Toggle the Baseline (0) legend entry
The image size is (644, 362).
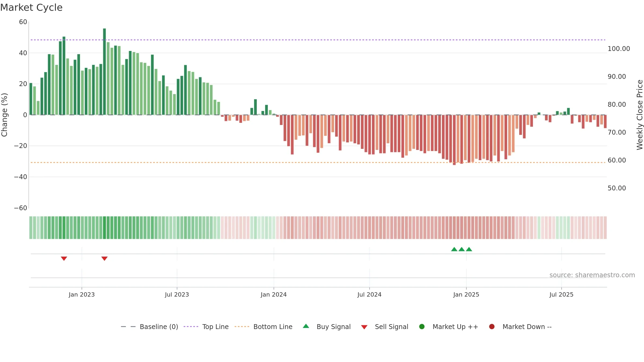(x=149, y=327)
